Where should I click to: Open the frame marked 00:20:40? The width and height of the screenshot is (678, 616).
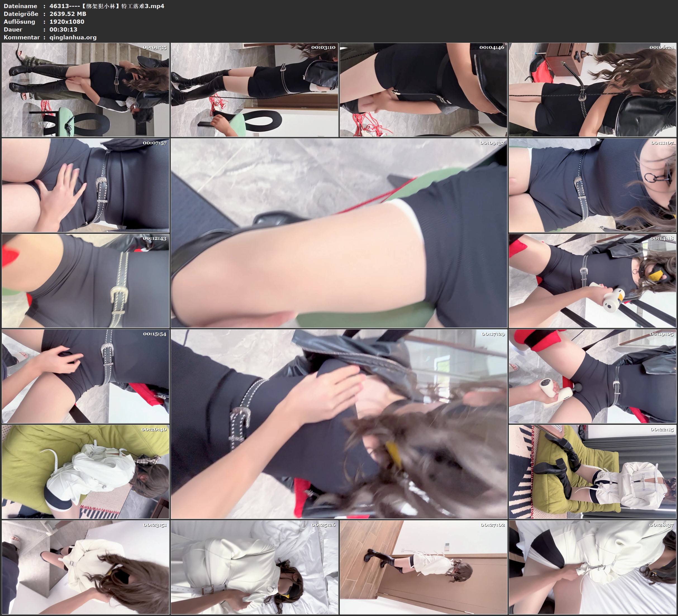click(85, 472)
